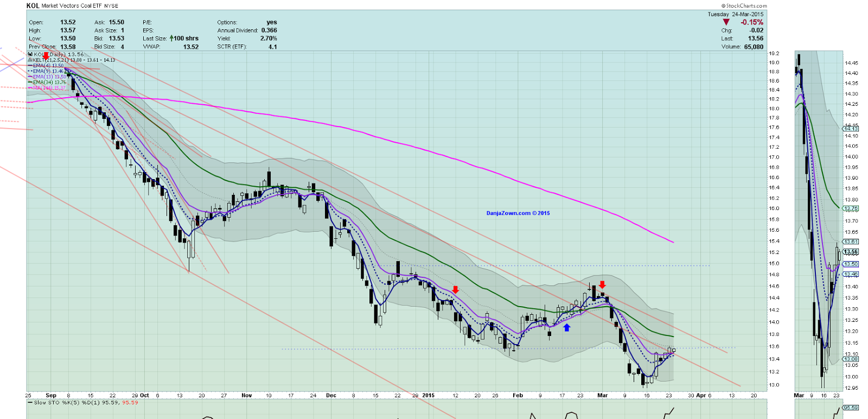This screenshot has width=868, height=419.
Task: Click the 12.95 label on zoom panel axis
Action: point(851,388)
